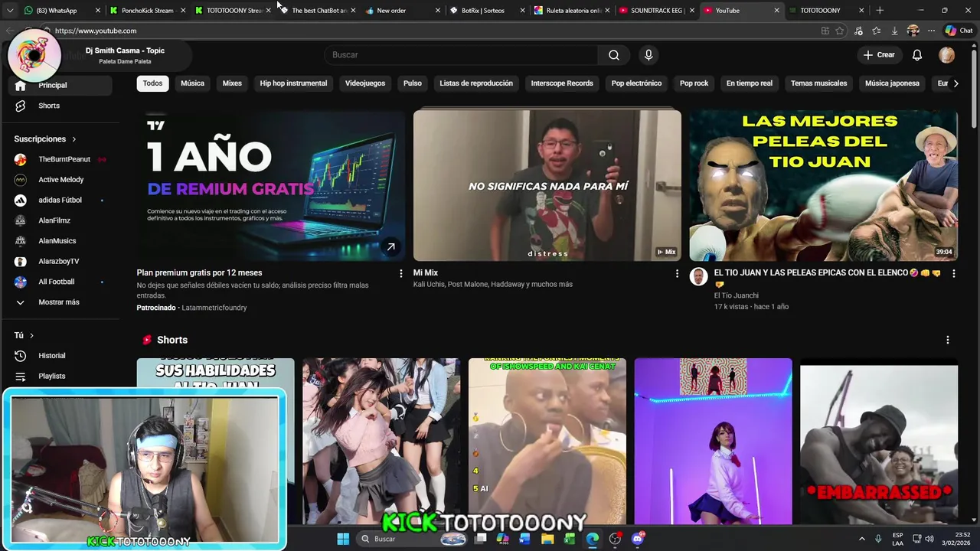
Task: Switch to BotRix Sorteos tab
Action: (x=488, y=11)
